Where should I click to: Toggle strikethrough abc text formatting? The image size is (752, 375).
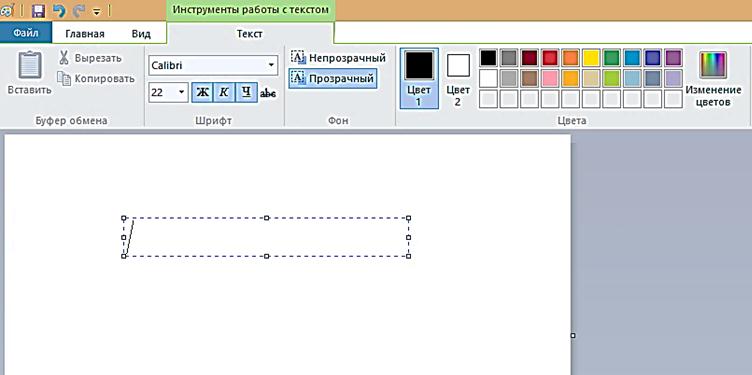268,93
